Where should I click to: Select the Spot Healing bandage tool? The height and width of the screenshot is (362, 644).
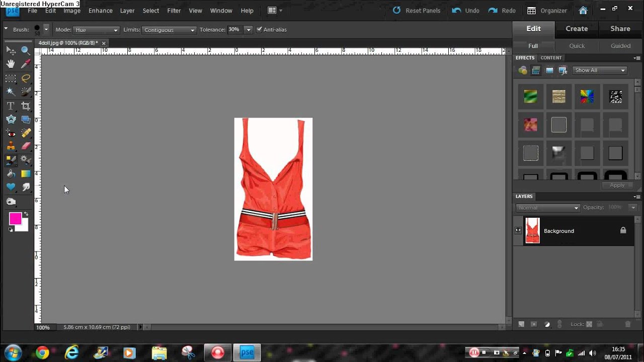[26, 133]
